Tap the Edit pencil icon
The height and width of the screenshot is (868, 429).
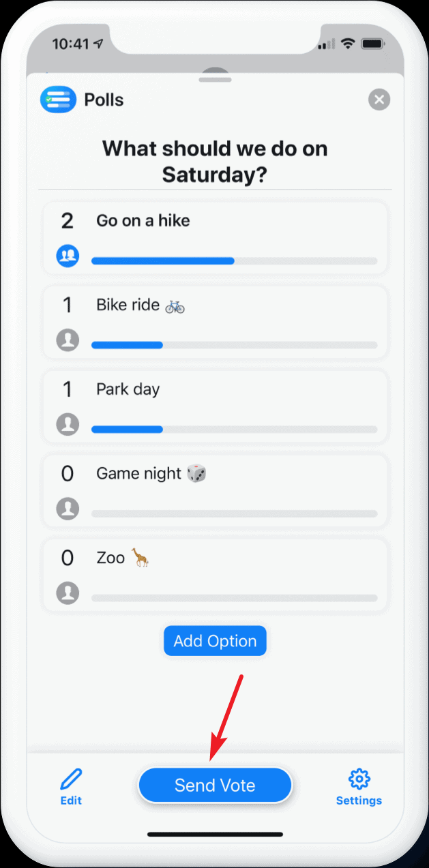[71, 779]
